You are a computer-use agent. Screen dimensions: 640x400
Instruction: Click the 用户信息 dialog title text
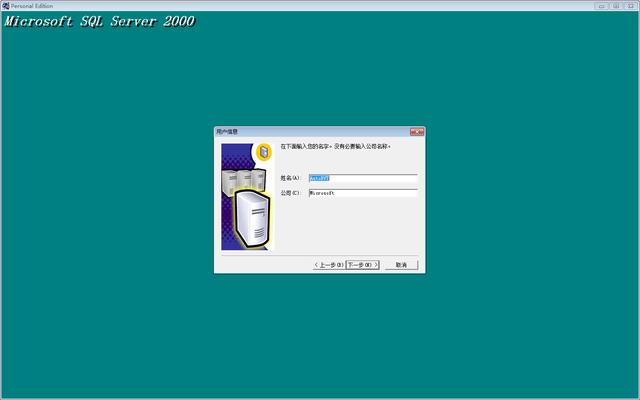227,132
